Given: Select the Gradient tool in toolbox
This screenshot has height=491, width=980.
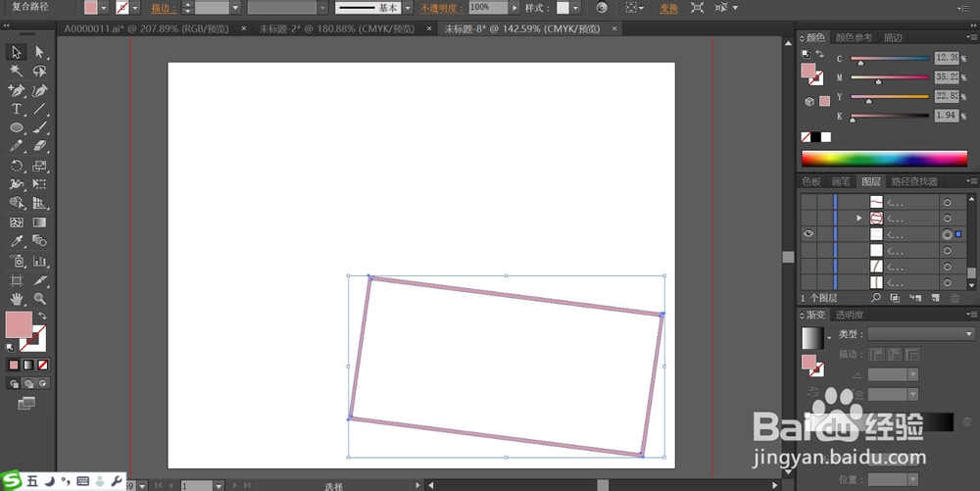Looking at the screenshot, I should (x=39, y=222).
